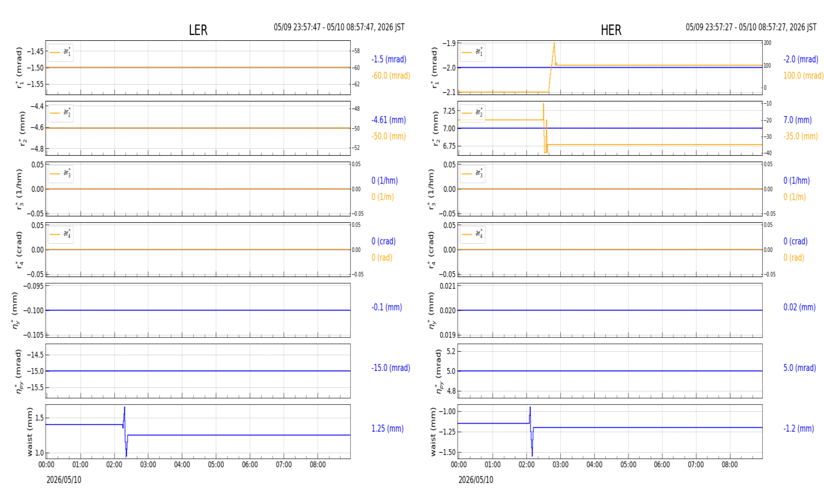Pick the LER 0 (crad) value
Image resolution: width=824 pixels, height=504 pixels.
pos(383,242)
